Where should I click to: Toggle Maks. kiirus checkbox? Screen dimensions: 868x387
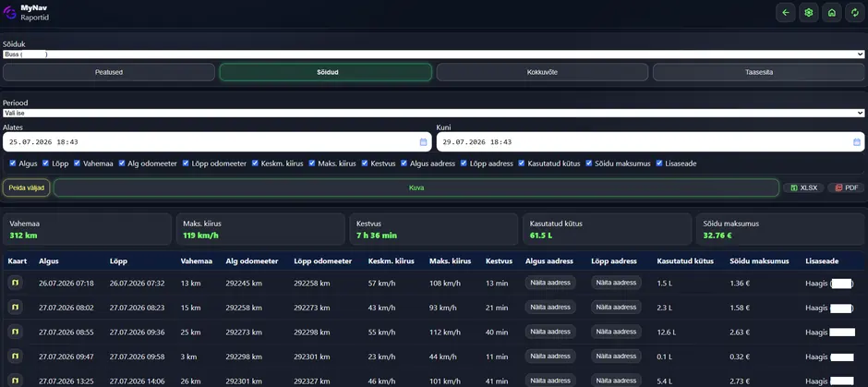312,163
